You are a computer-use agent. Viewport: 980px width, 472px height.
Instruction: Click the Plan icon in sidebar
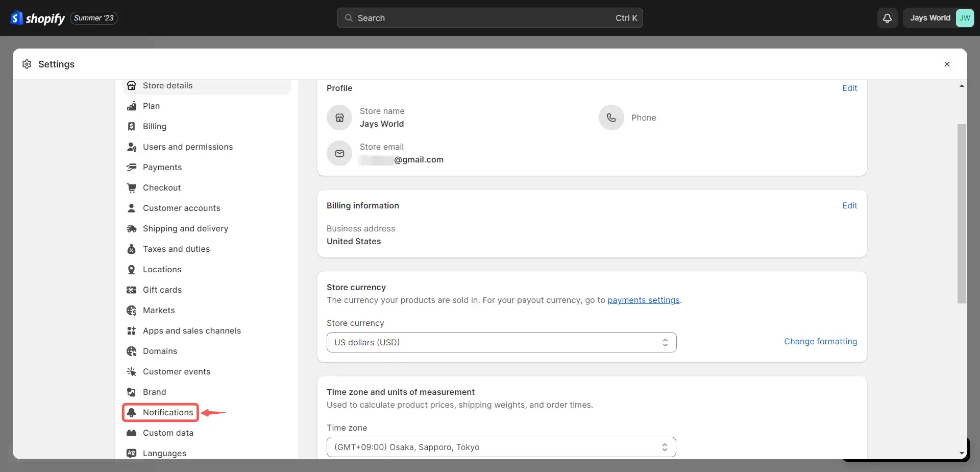click(x=132, y=106)
